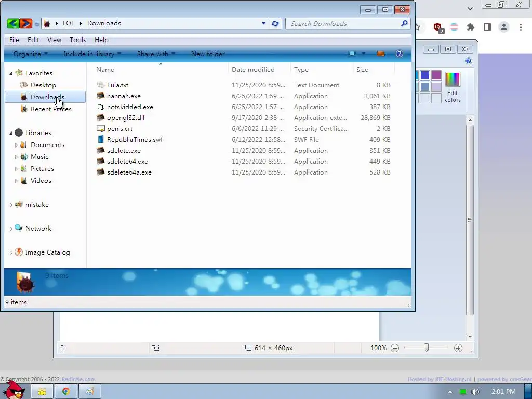Screen dimensions: 532x399
Task: Select the penis.crt certificate file icon
Action: click(x=100, y=129)
